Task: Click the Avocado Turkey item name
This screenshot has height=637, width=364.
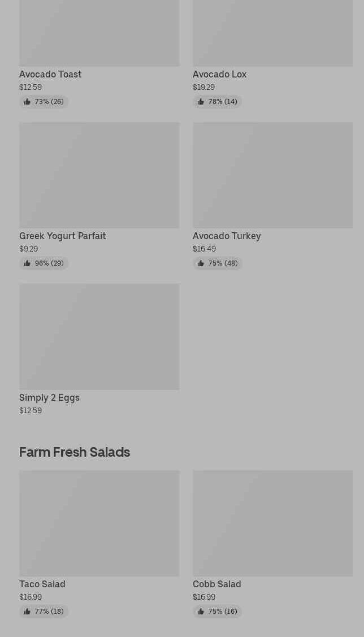Action: [226, 236]
